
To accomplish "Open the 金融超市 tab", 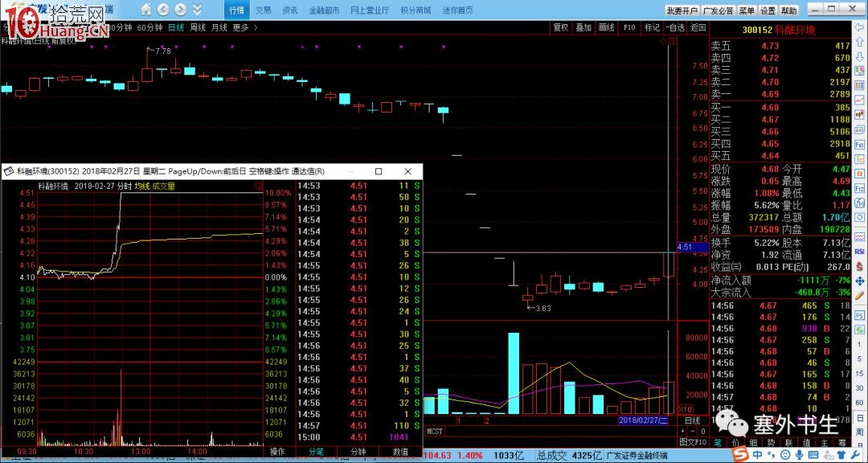I will [324, 10].
